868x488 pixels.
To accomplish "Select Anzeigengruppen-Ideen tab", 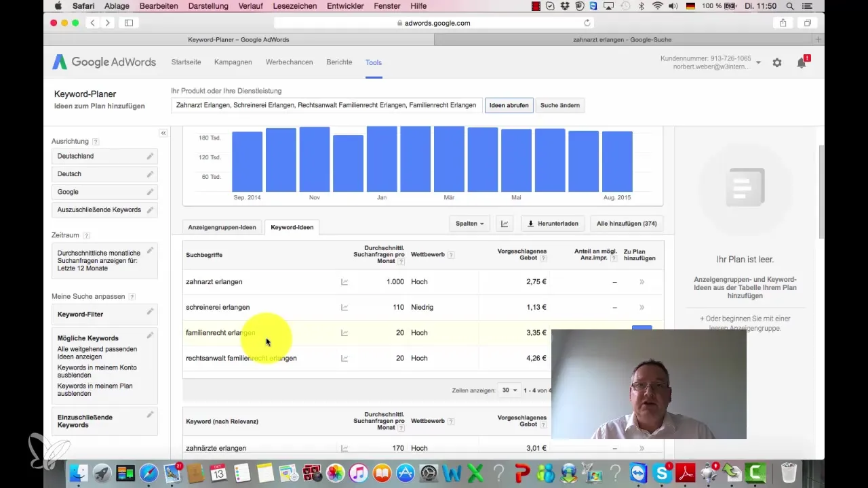I will click(222, 227).
